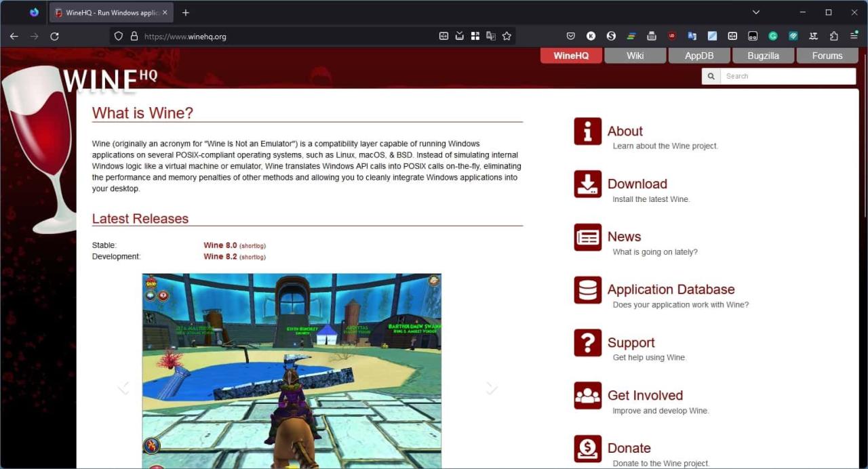Click the News newspaper icon

pyautogui.click(x=587, y=237)
